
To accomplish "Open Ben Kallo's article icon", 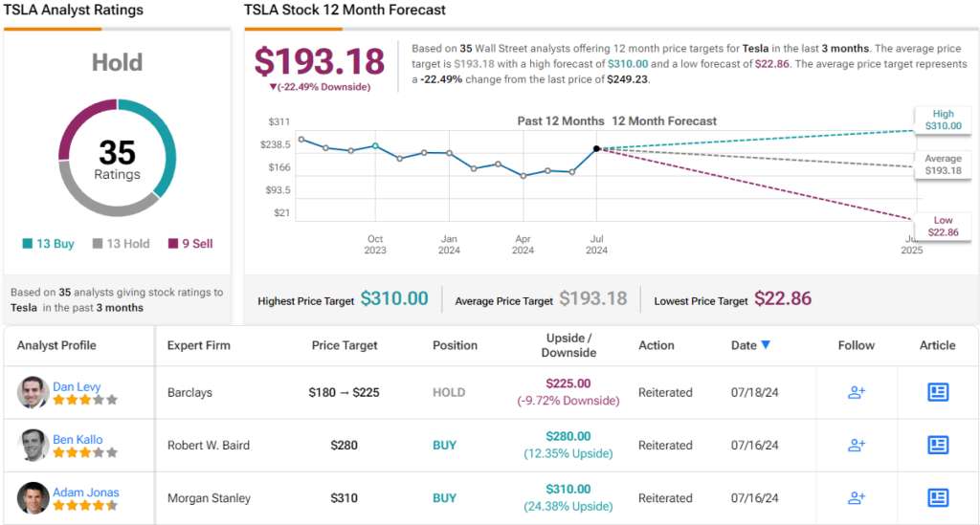I will (938, 445).
